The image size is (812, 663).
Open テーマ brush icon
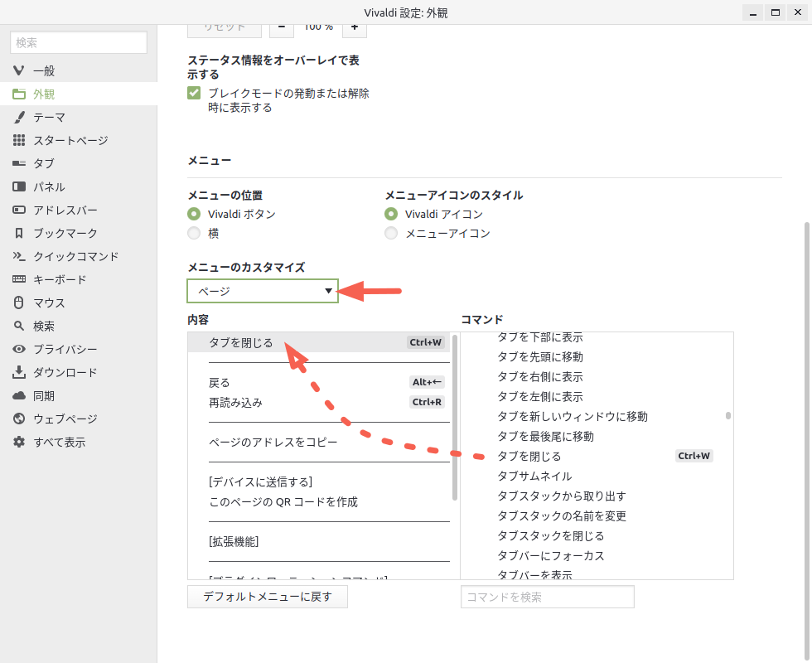(18, 117)
